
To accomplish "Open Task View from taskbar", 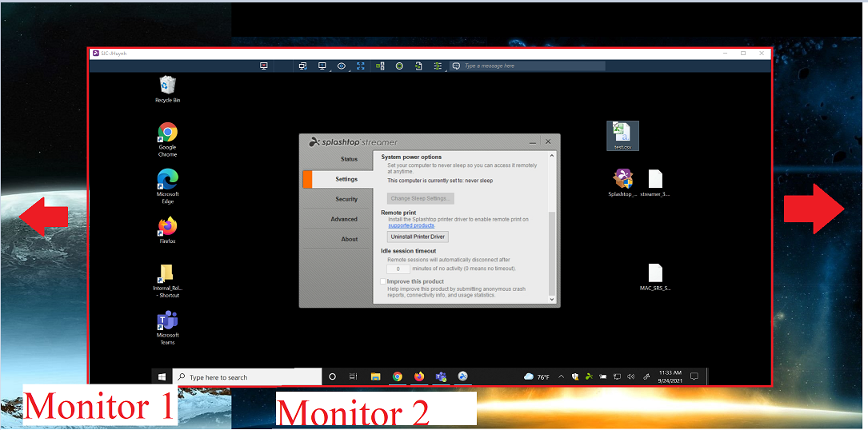I will [x=353, y=377].
